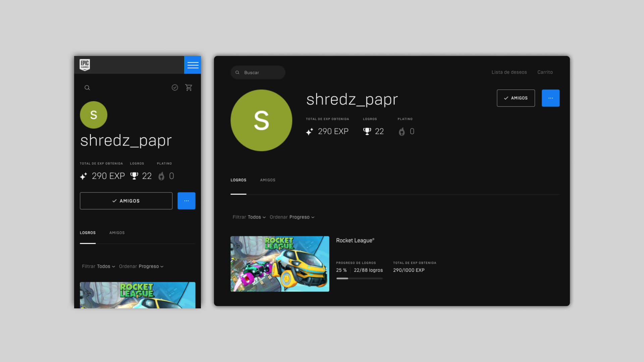
Task: Open the Carrito link
Action: tap(545, 72)
